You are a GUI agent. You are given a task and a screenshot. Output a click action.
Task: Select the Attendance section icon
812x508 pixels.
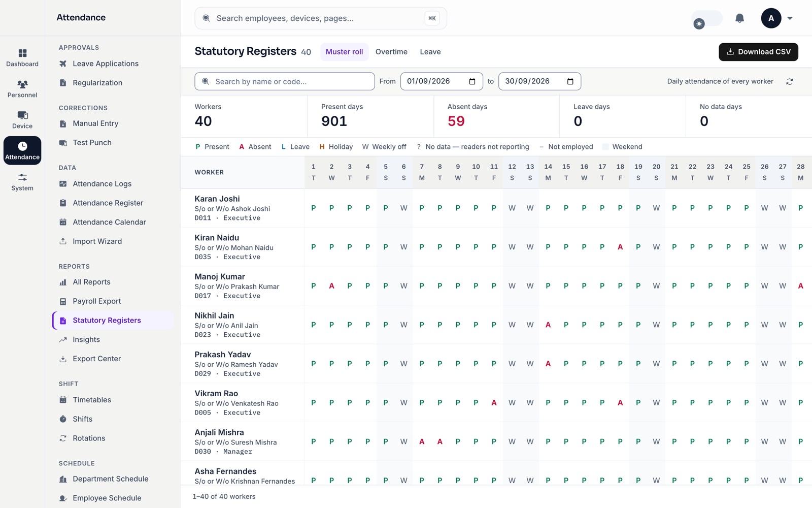(22, 150)
